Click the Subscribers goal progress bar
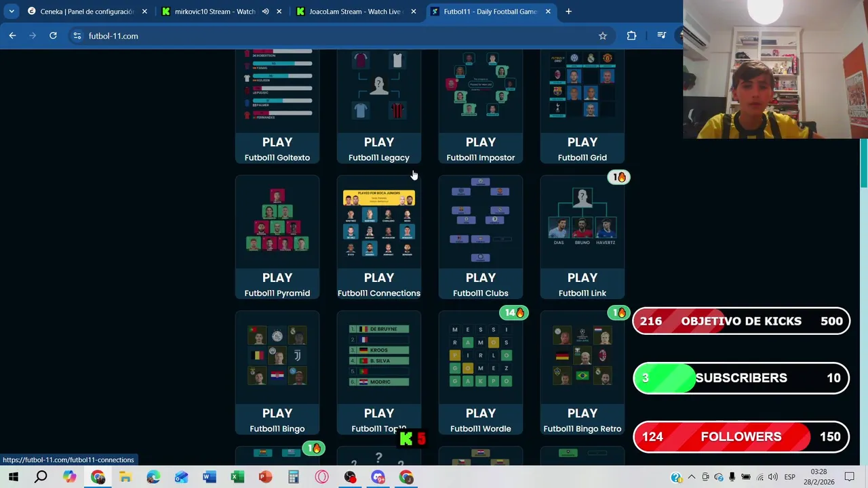Screen dimensions: 868x488 [741, 378]
